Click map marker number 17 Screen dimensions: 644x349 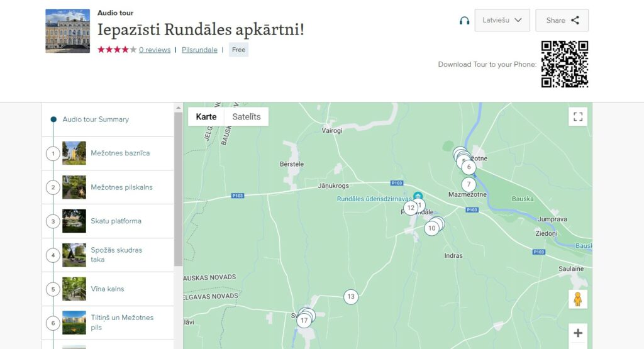tap(304, 321)
